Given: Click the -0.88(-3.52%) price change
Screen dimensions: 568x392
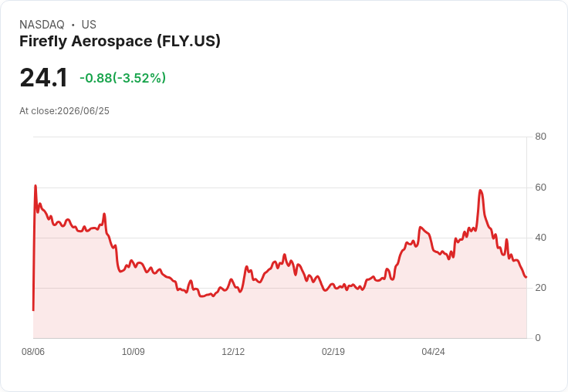Looking at the screenshot, I should coord(123,78).
